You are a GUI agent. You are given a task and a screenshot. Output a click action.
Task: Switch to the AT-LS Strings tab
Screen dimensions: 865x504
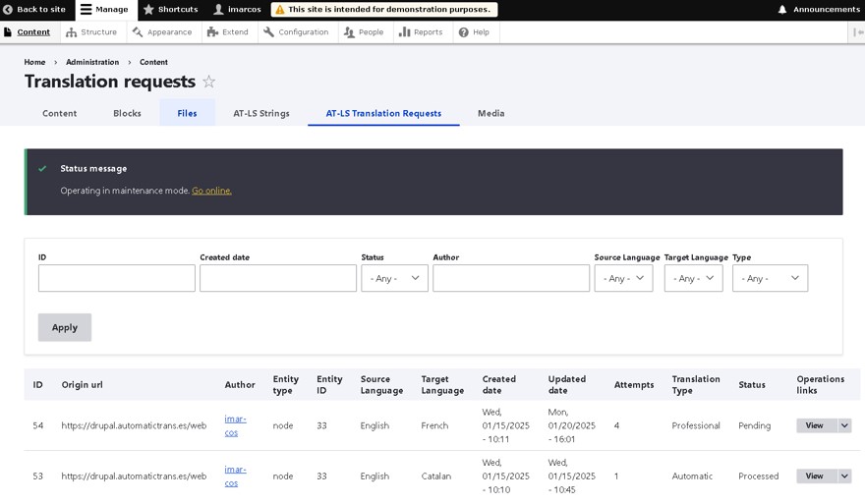(261, 113)
